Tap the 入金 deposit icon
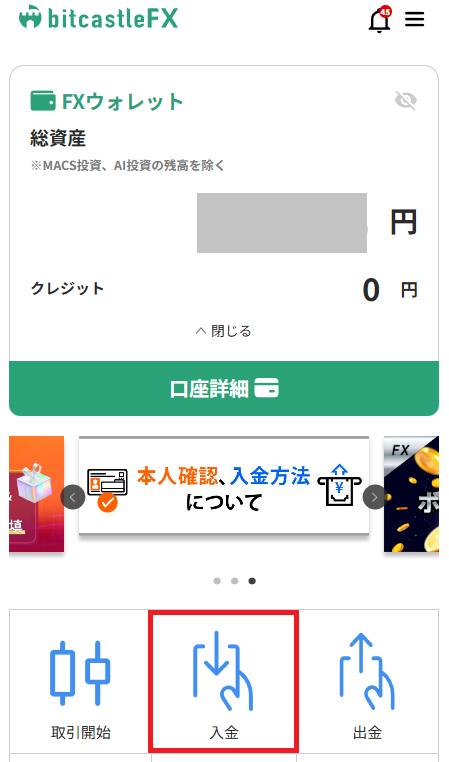 point(224,671)
